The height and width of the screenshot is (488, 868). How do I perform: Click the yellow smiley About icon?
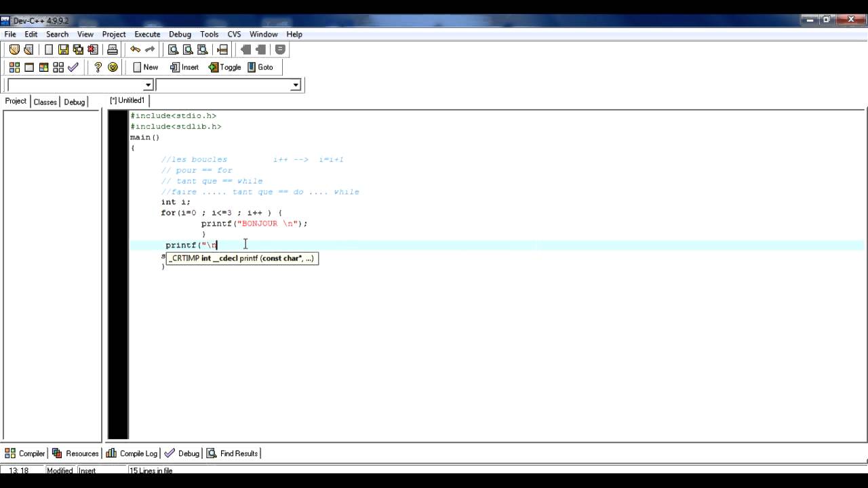[113, 67]
